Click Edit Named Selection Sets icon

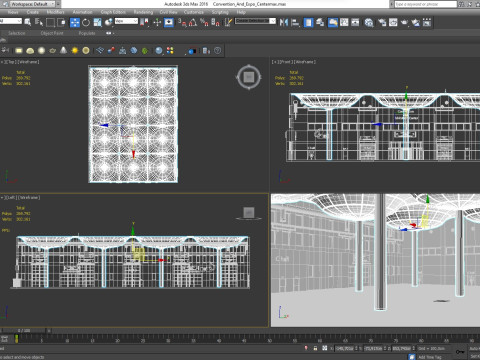[228, 22]
